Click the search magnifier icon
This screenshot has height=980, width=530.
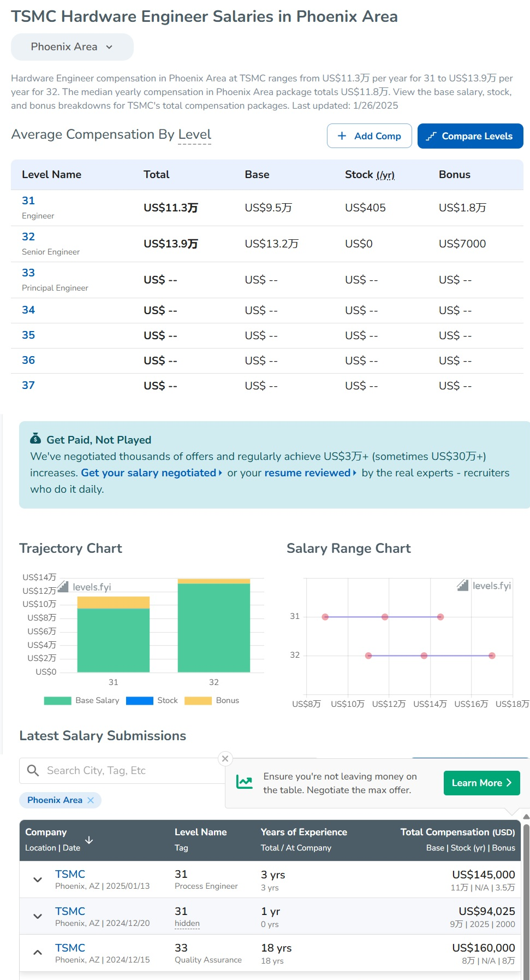click(x=33, y=770)
